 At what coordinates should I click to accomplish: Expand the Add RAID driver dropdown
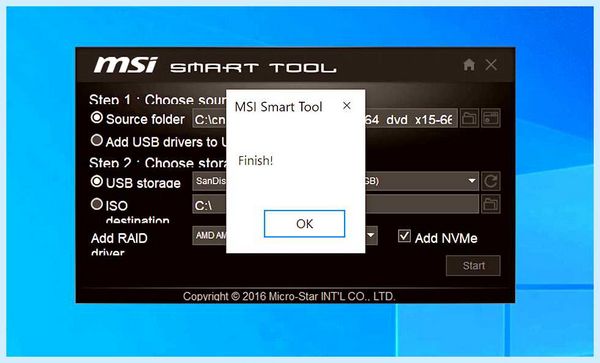(370, 235)
